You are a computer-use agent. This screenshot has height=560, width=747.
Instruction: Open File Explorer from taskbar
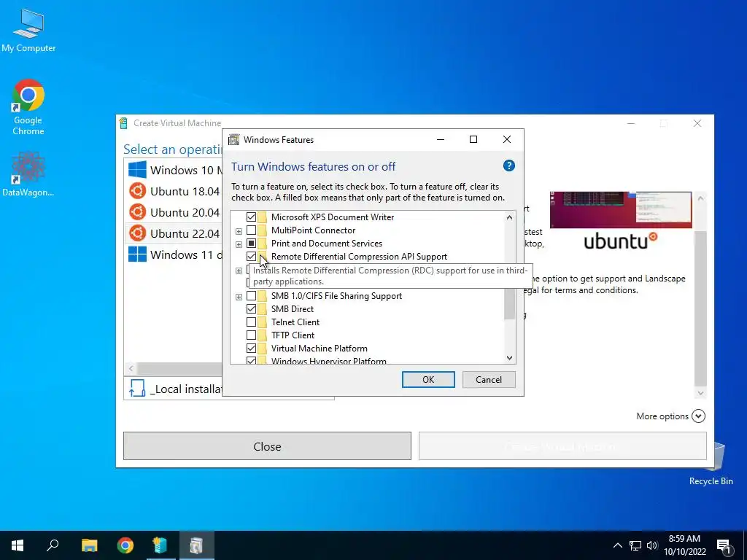point(89,545)
